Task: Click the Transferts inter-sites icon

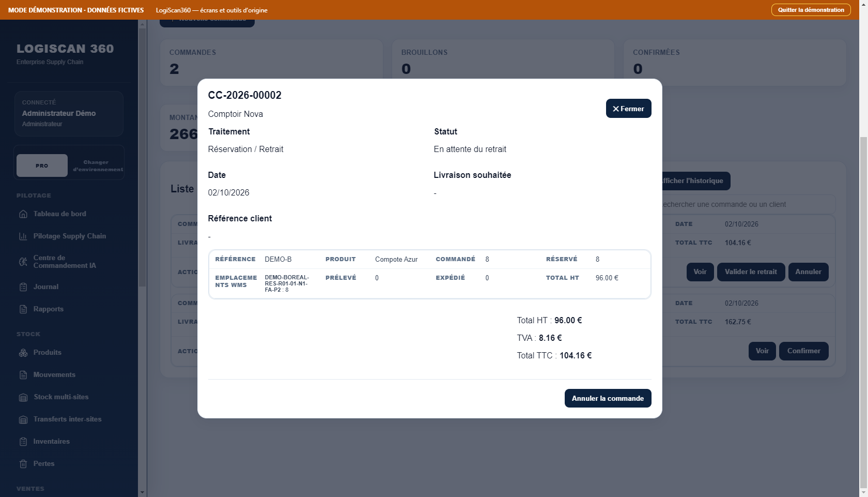Action: (x=23, y=419)
